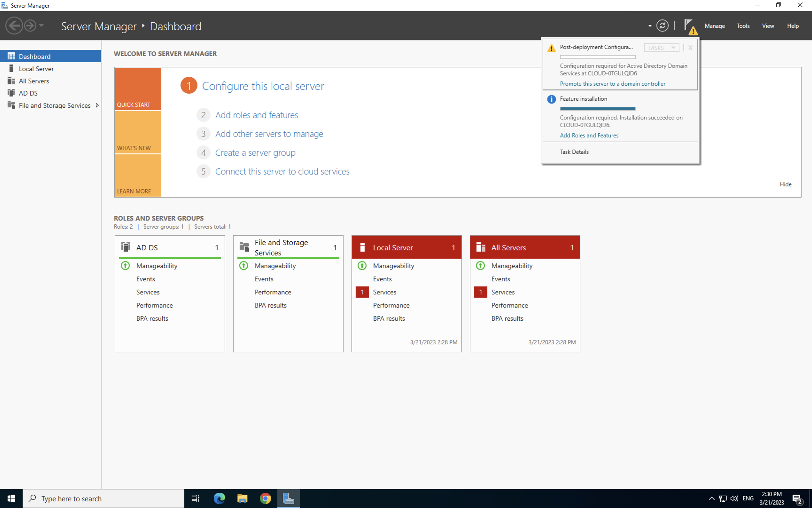Click Connect this server to cloud services
Image resolution: width=812 pixels, height=508 pixels.
click(x=282, y=171)
